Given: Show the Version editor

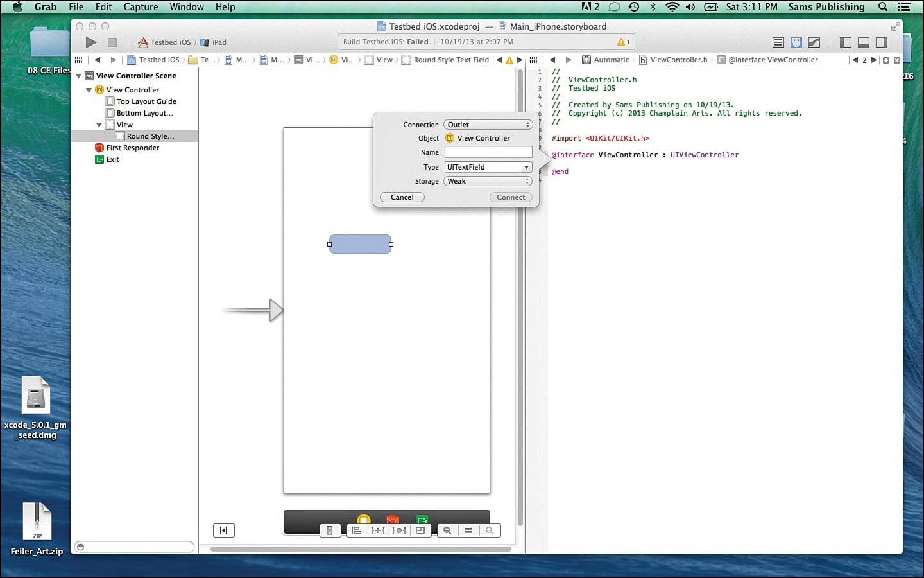Looking at the screenshot, I should coord(814,42).
